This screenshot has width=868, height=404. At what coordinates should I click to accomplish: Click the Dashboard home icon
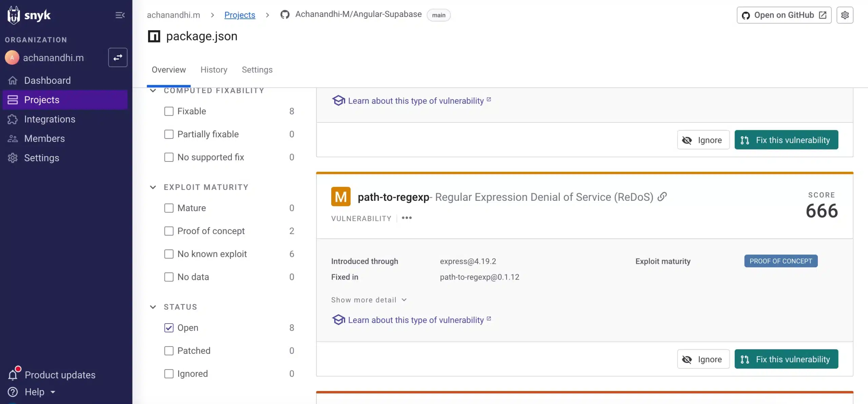click(x=13, y=80)
